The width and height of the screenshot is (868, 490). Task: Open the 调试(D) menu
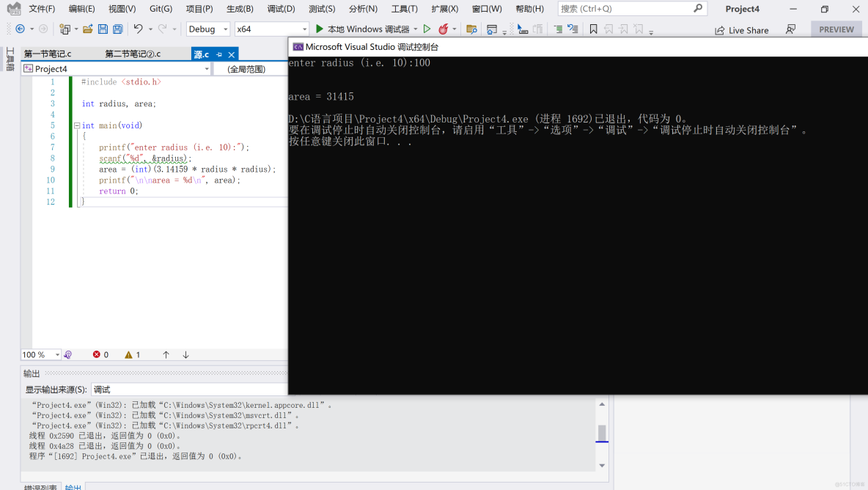coord(282,9)
